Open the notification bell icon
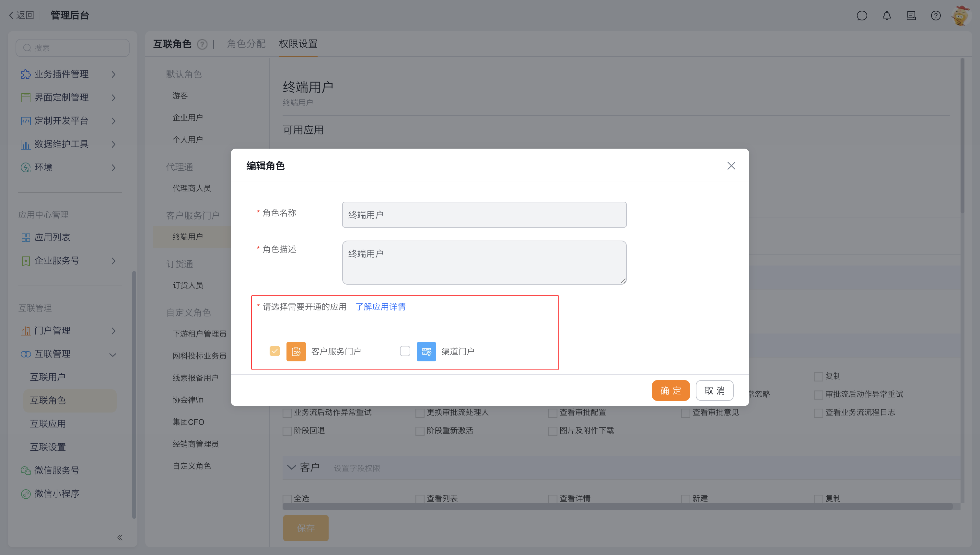Image resolution: width=980 pixels, height=555 pixels. pos(887,16)
